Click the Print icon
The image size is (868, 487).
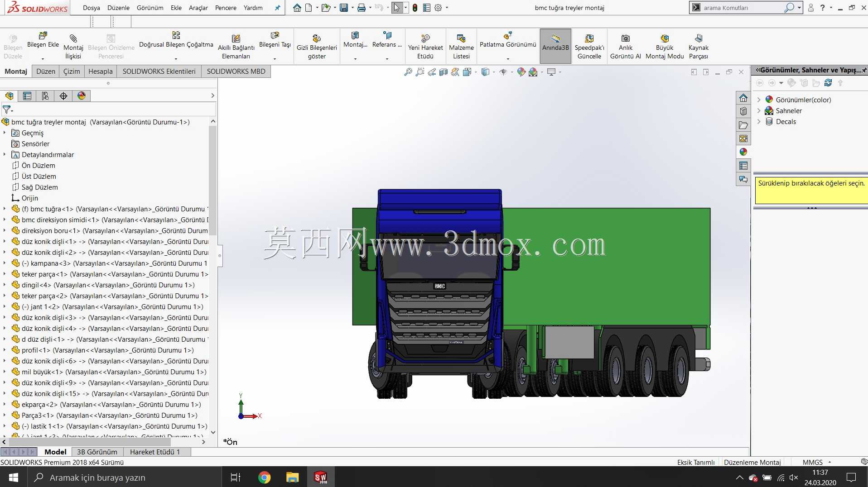click(362, 8)
